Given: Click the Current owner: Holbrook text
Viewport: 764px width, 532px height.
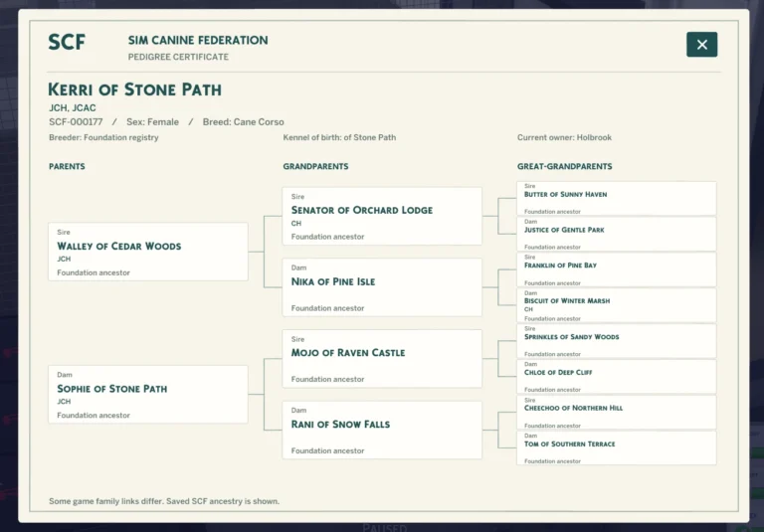Looking at the screenshot, I should click(564, 137).
